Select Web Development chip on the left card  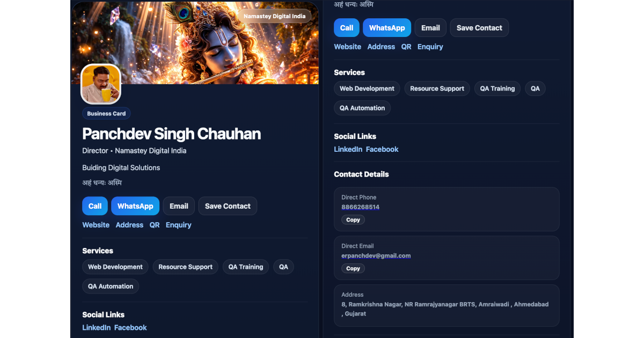(115, 267)
